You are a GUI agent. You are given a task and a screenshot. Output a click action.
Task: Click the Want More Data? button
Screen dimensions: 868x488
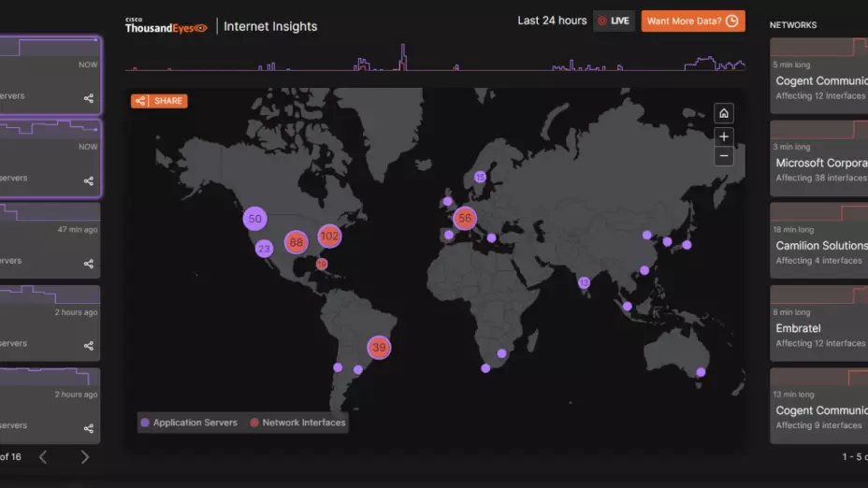(x=693, y=21)
